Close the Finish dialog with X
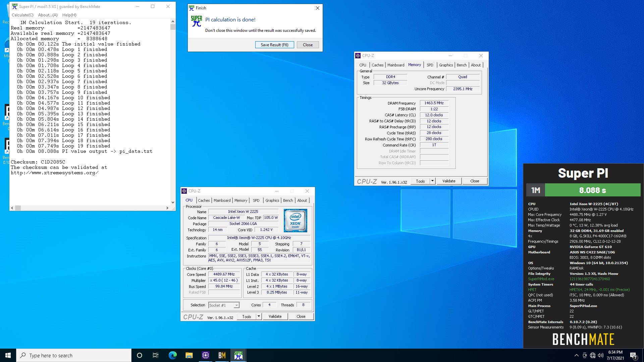This screenshot has width=644, height=362. click(317, 8)
